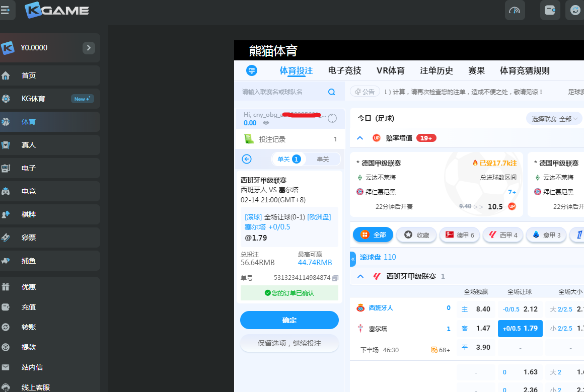Click the refresh balance icon beside username
The height and width of the screenshot is (392, 584).
click(332, 119)
